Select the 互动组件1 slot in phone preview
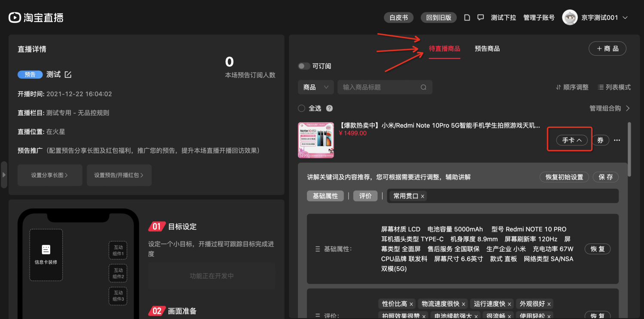This screenshot has width=644, height=319. 118,251
